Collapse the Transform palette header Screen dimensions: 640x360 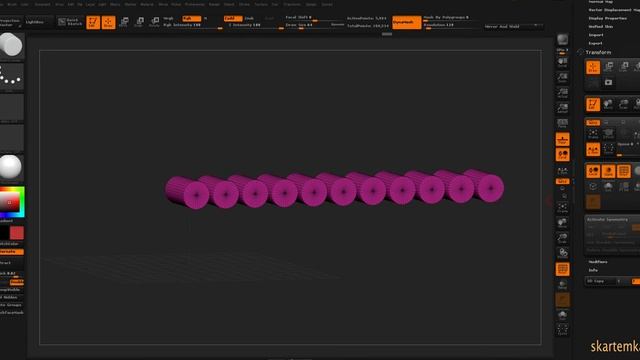[x=598, y=52]
